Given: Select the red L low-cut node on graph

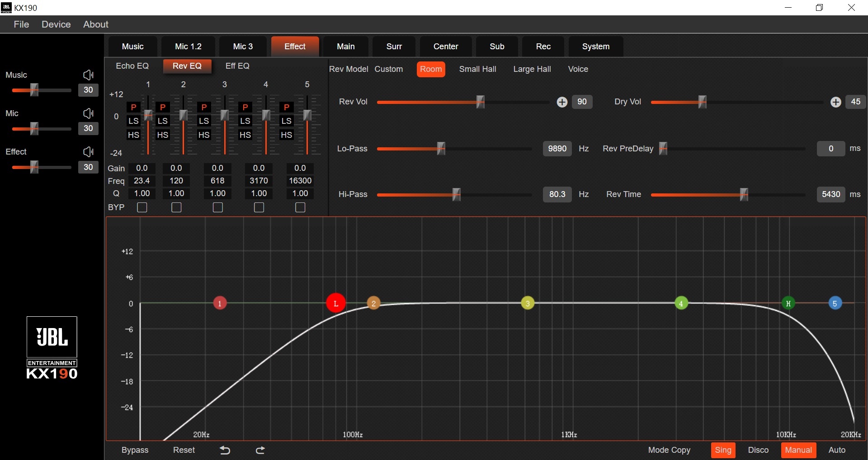Looking at the screenshot, I should click(x=336, y=303).
